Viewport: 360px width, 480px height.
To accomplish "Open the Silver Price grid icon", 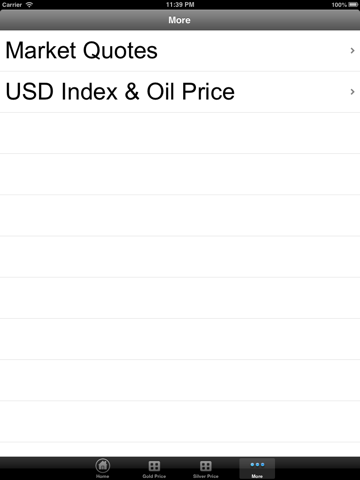I will click(206, 466).
